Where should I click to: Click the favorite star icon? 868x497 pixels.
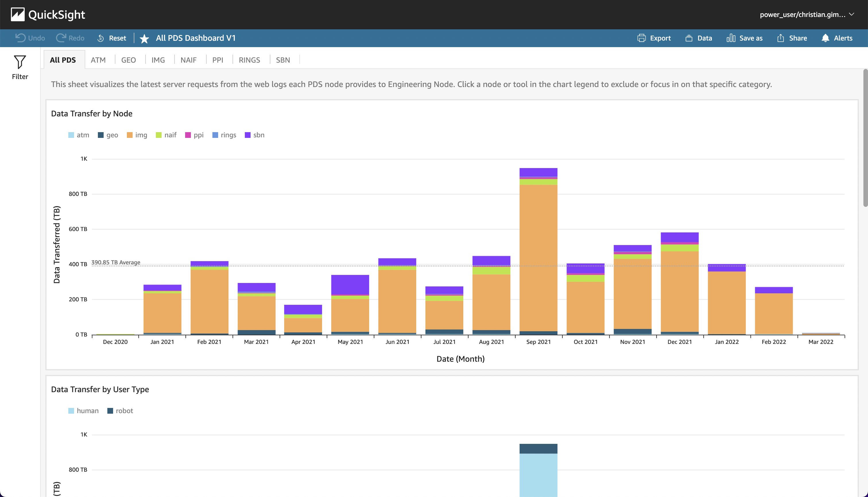click(144, 38)
